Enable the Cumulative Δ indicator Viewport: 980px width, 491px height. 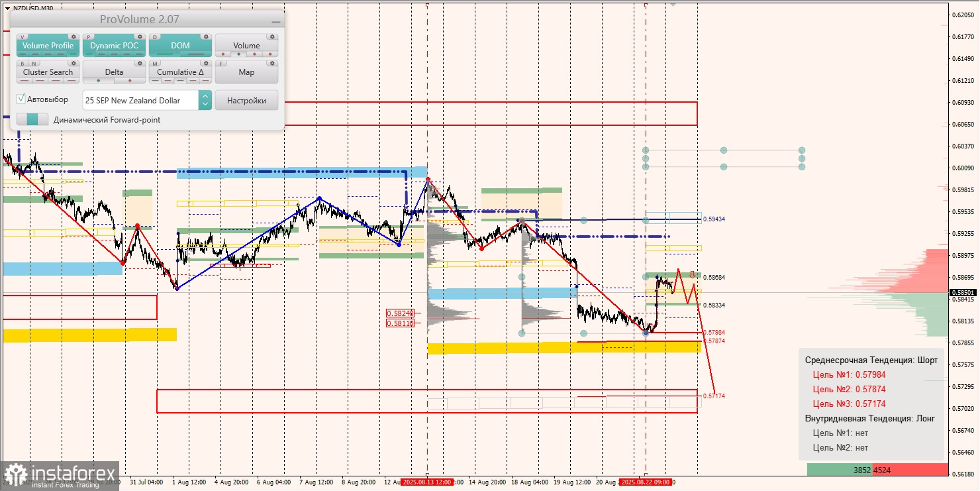tap(180, 72)
